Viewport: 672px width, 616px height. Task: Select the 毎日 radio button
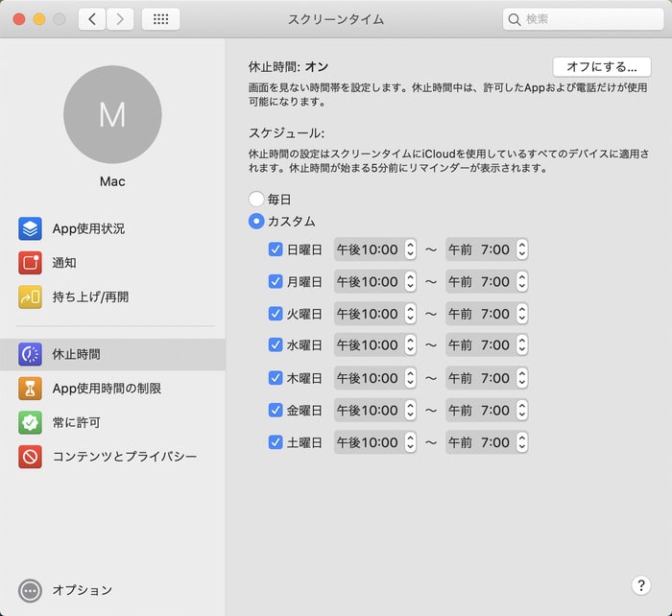(256, 200)
